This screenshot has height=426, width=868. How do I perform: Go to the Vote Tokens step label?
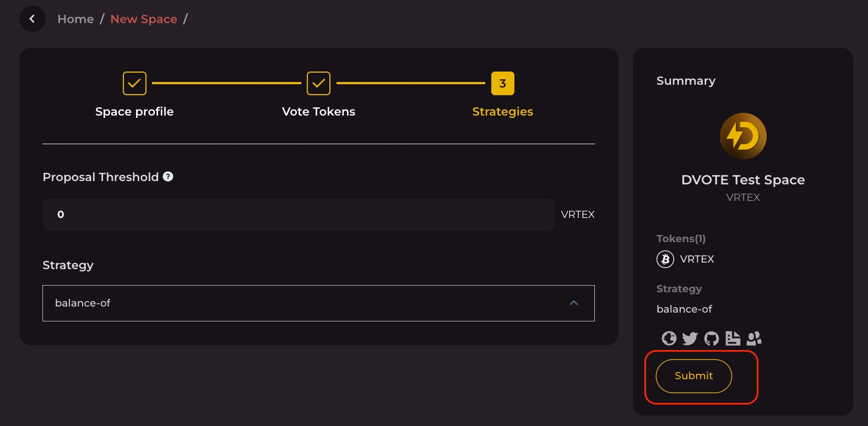tap(318, 112)
